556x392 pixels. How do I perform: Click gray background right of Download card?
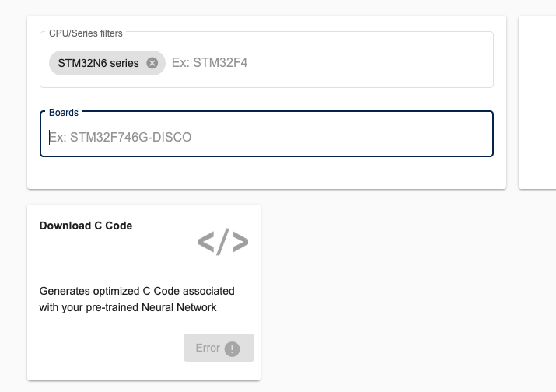(x=404, y=296)
